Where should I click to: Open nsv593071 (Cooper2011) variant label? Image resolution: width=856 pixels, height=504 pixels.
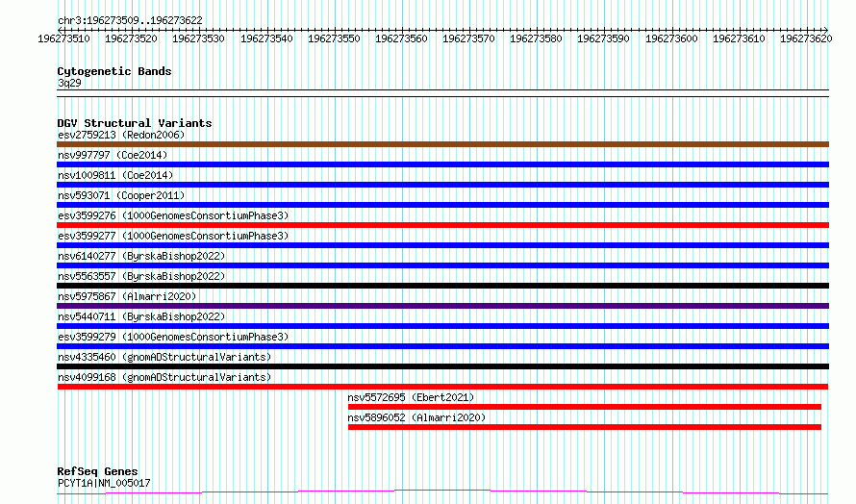point(121,195)
